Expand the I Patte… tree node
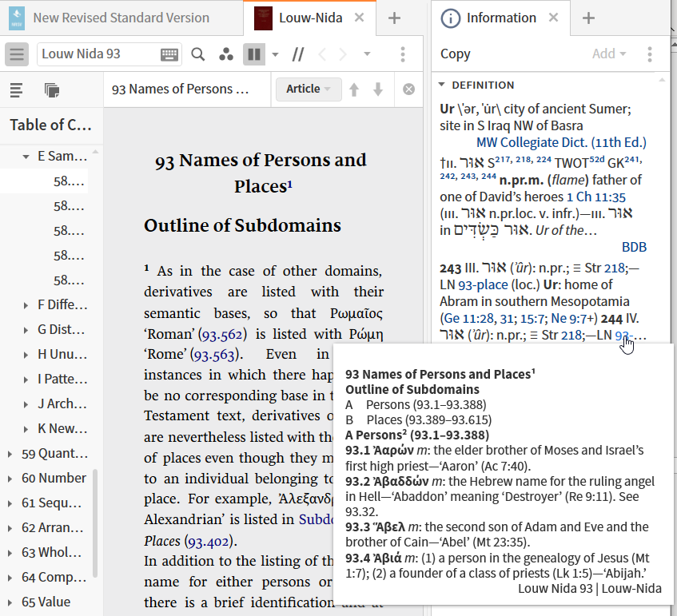The height and width of the screenshot is (616, 677). point(26,380)
